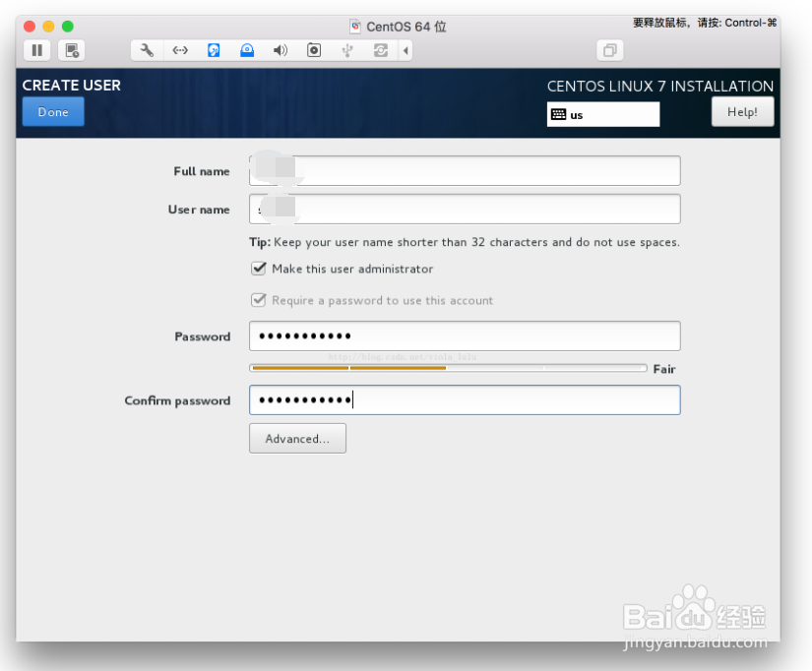This screenshot has height=671, width=812.
Task: Minimize the CentOS VM window
Action: coord(48,27)
